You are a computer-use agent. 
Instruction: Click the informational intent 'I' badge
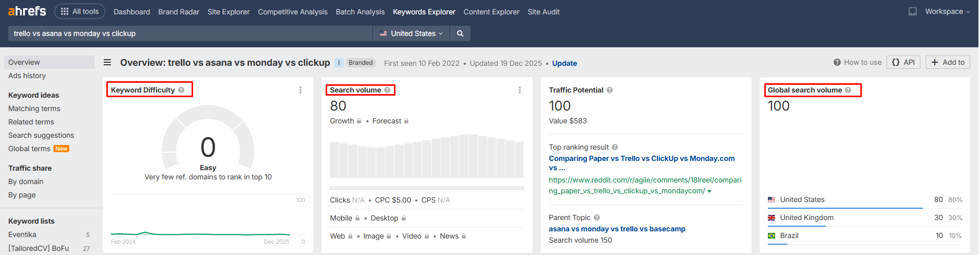point(339,63)
